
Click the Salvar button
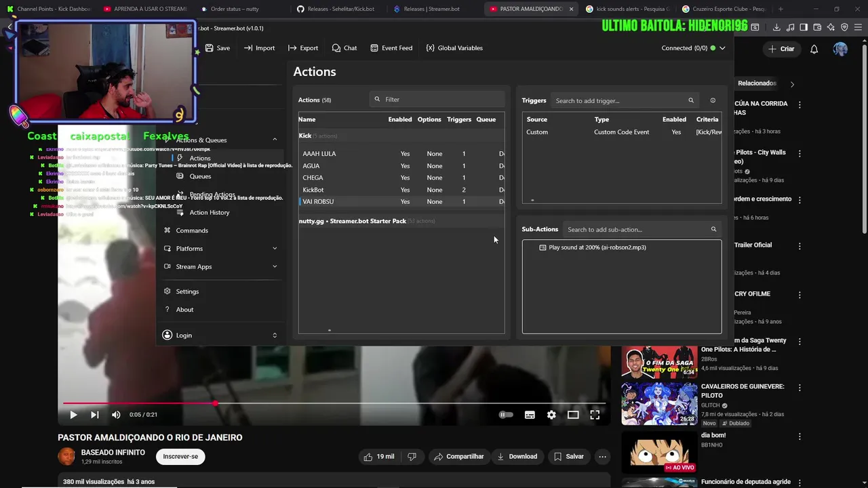click(568, 457)
